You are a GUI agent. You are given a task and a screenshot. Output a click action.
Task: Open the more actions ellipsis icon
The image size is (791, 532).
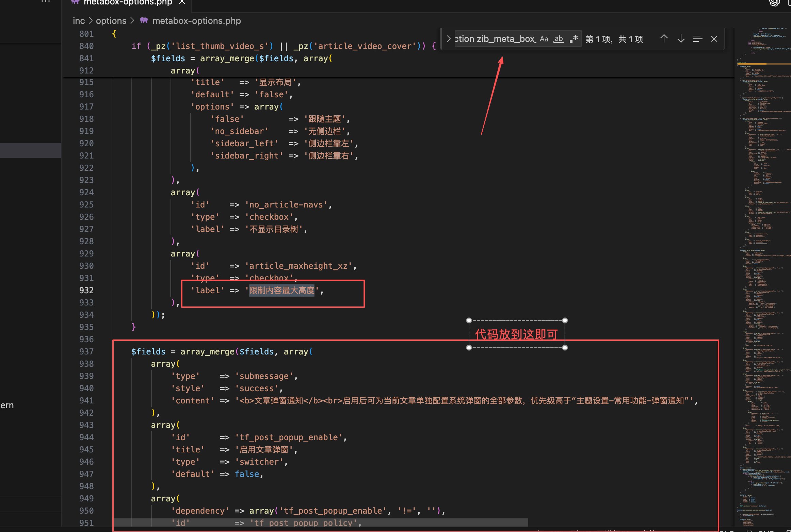46,2
